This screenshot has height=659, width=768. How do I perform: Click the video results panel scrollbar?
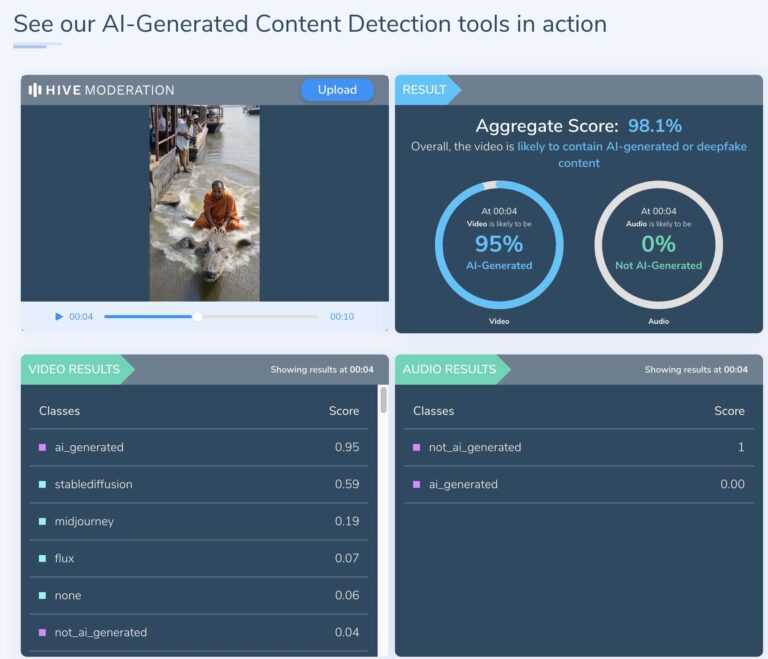point(384,400)
